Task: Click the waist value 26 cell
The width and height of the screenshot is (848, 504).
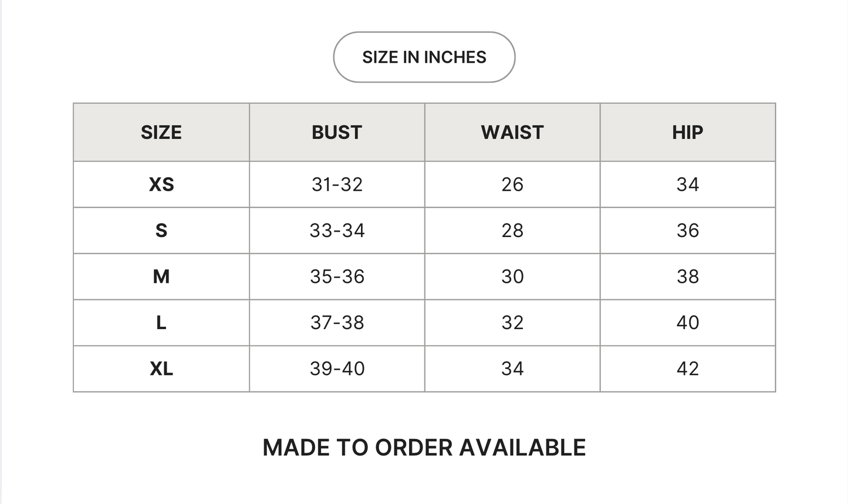Action: 512,184
